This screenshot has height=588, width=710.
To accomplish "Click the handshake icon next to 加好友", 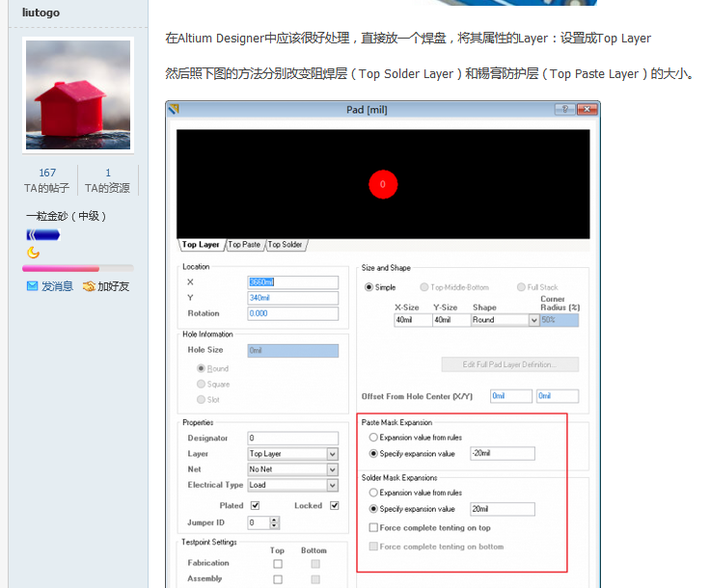I will coord(89,286).
